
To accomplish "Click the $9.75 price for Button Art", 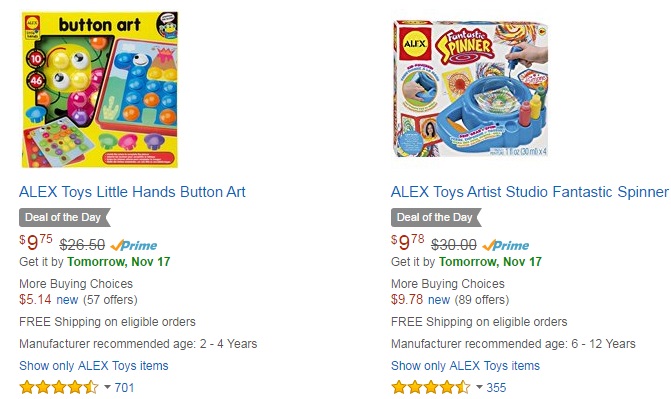I will coord(36,243).
